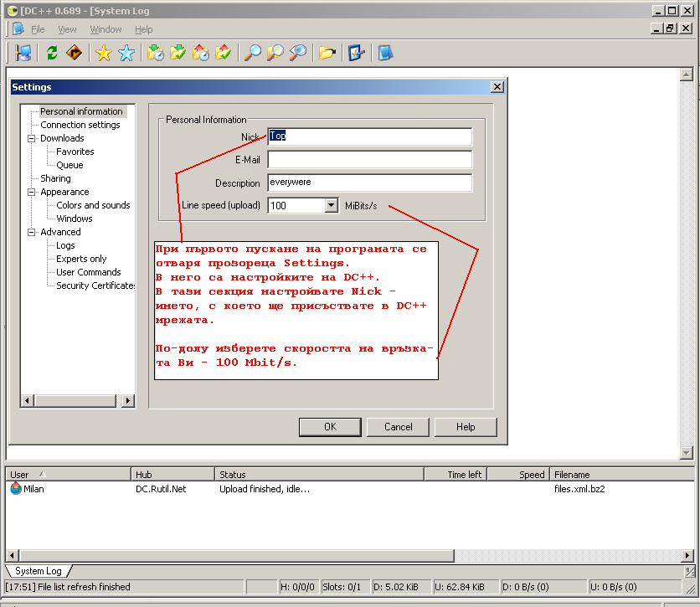The image size is (700, 607).
Task: Select Logs under Advanced
Action: [65, 245]
